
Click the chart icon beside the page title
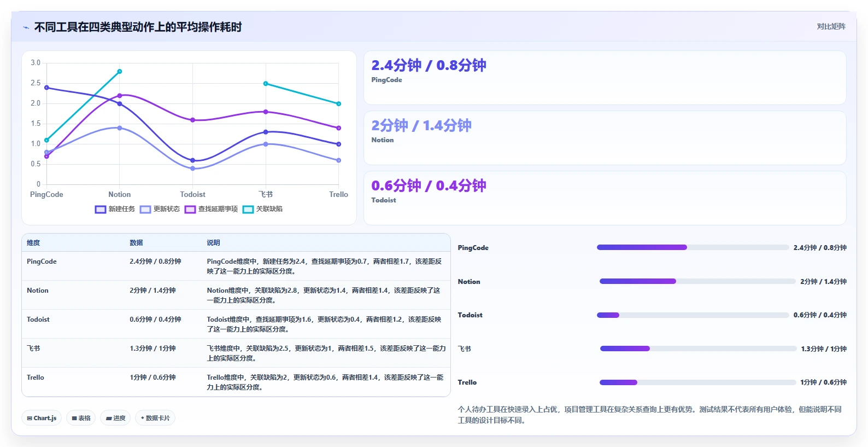tap(26, 27)
